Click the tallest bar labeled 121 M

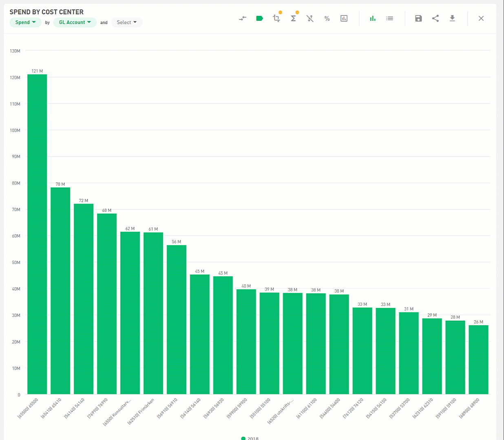point(37,234)
